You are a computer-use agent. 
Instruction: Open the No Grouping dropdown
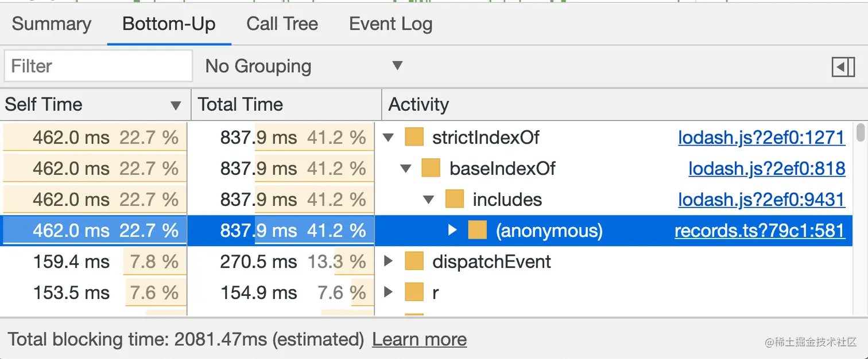pyautogui.click(x=304, y=67)
